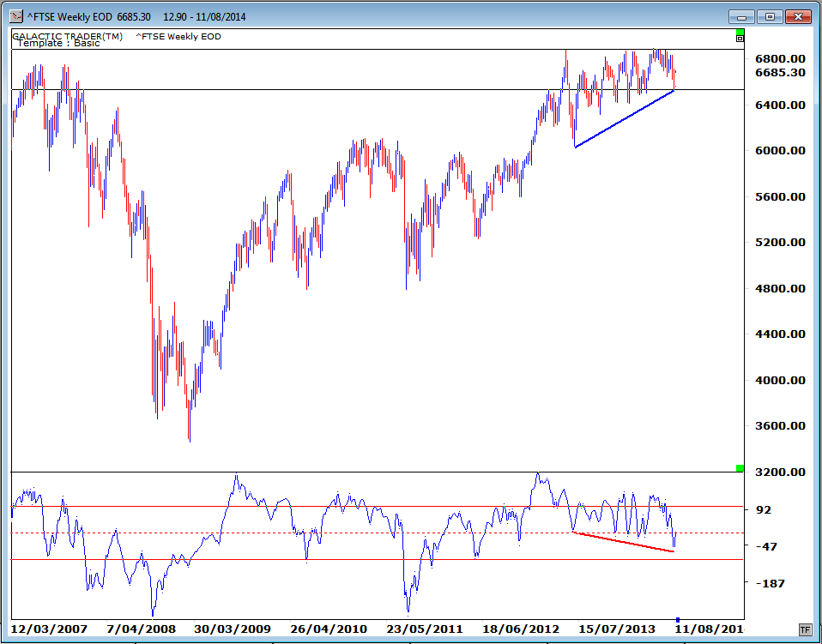The image size is (822, 644).
Task: Click the oscillator scale value -47
Action: (x=765, y=546)
